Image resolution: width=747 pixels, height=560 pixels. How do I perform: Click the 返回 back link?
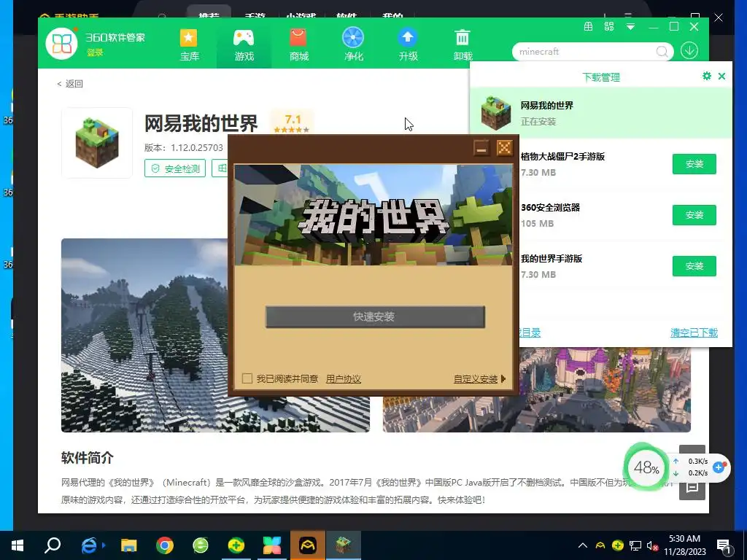[x=70, y=84]
